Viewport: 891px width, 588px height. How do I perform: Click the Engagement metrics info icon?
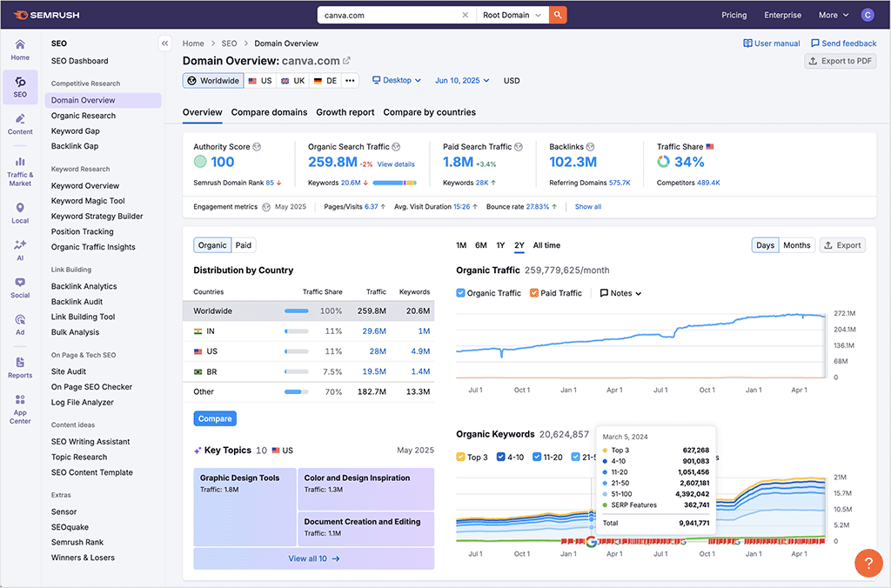pyautogui.click(x=266, y=207)
